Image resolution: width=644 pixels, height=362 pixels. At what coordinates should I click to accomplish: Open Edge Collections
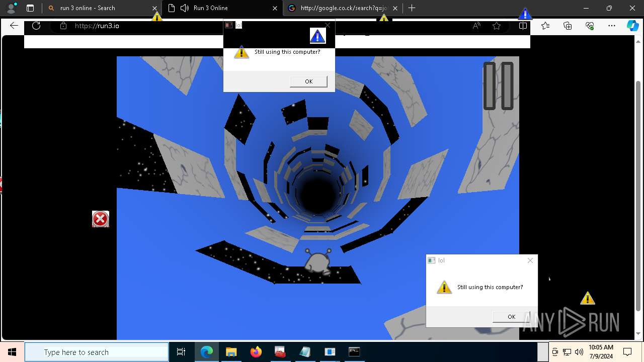[x=568, y=26]
